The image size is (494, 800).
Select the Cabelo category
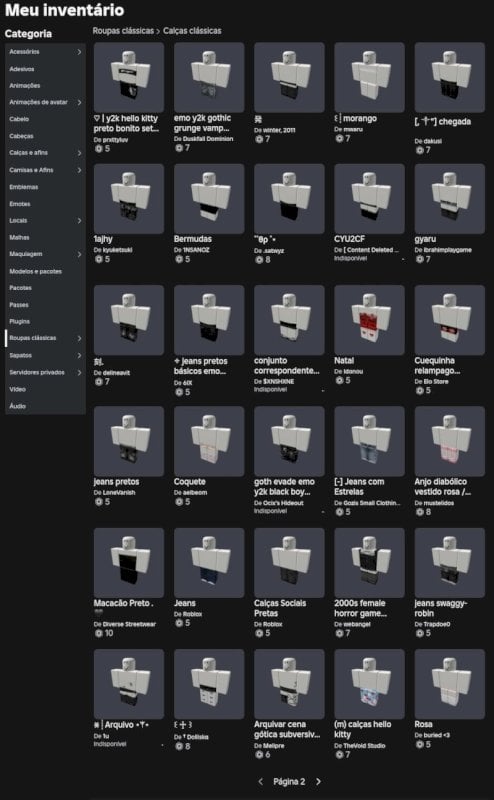click(45, 119)
